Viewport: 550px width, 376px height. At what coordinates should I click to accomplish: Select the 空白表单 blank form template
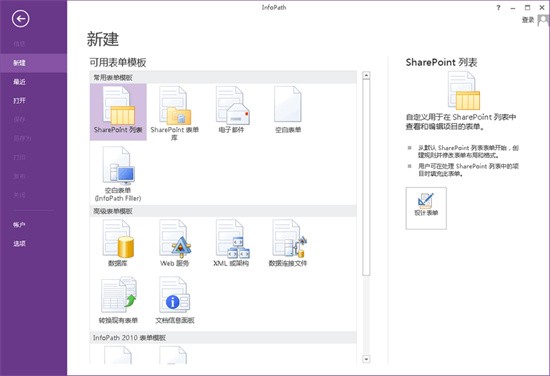point(288,109)
